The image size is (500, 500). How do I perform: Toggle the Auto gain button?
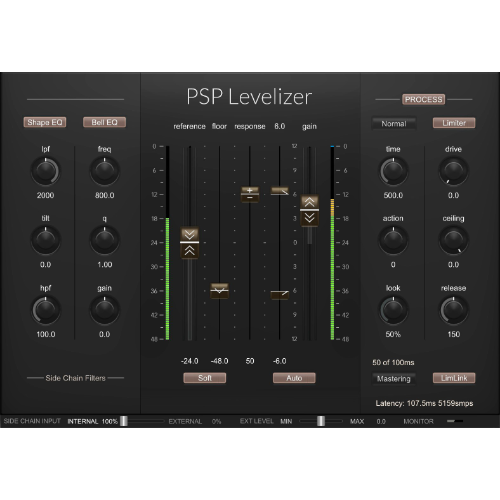294,378
